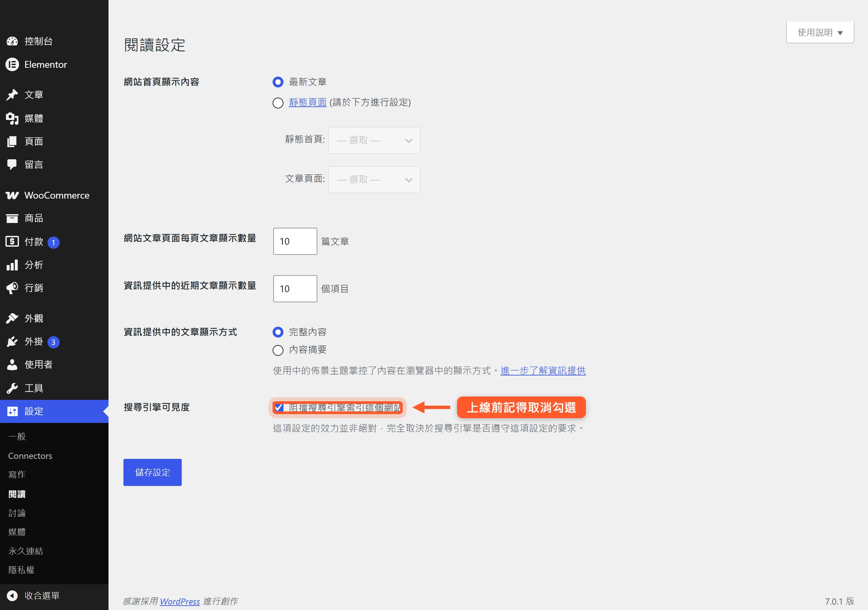This screenshot has height=610, width=868.
Task: Select the 最新文章 radio button
Action: pos(278,82)
